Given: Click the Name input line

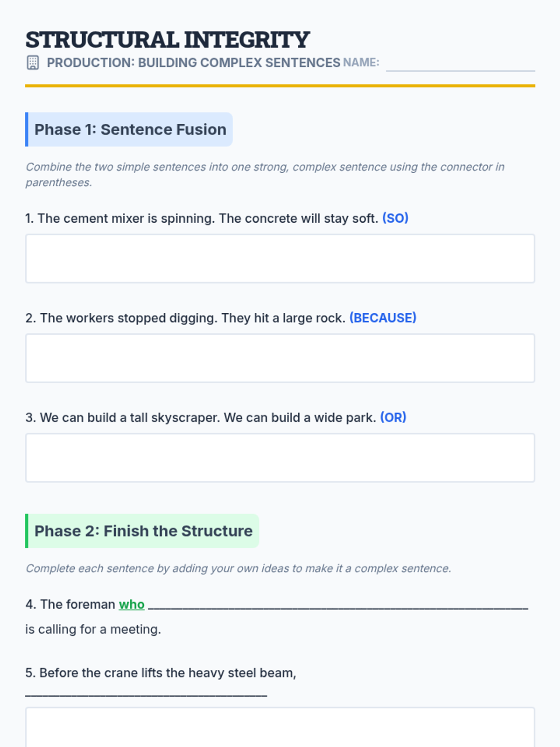Looking at the screenshot, I should 460,64.
